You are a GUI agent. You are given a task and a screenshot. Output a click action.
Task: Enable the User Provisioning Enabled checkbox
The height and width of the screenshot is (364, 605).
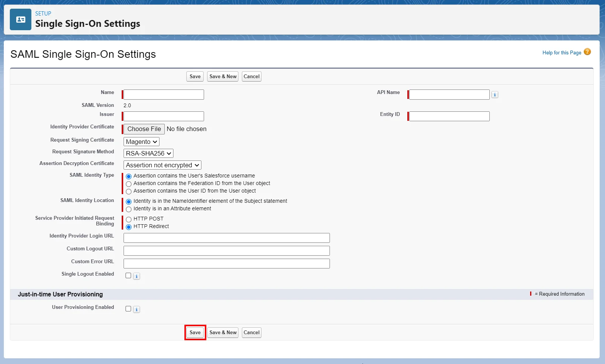click(128, 308)
